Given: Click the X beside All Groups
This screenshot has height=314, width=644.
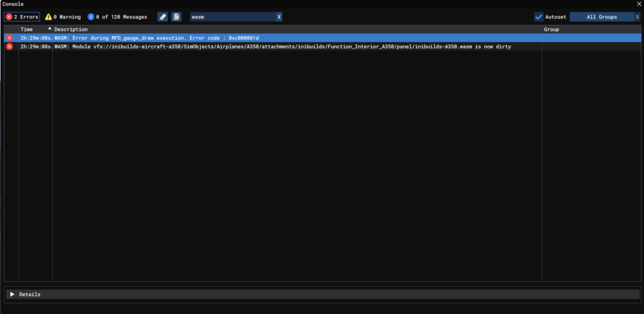Looking at the screenshot, I should [x=637, y=17].
